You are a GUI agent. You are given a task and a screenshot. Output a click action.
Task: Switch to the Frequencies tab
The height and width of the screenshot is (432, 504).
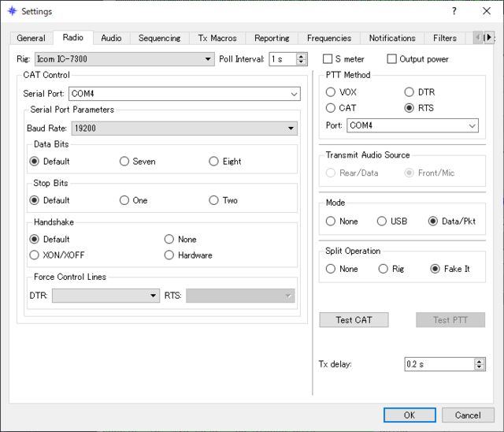click(x=329, y=38)
